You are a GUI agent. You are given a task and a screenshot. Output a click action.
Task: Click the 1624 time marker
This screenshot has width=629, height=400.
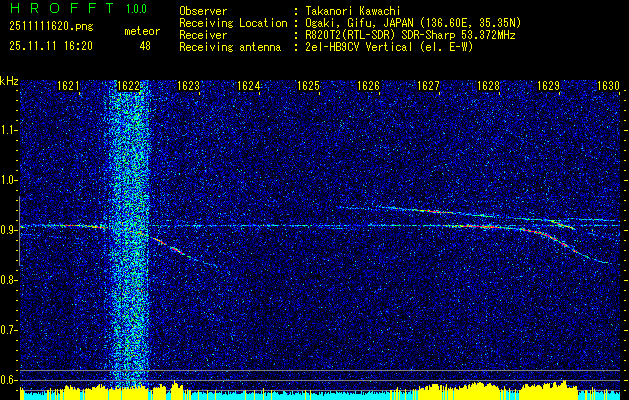pyautogui.click(x=248, y=86)
